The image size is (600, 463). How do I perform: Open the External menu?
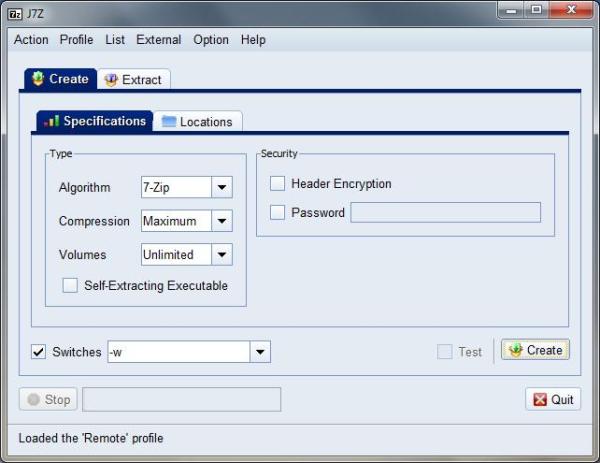coord(159,40)
